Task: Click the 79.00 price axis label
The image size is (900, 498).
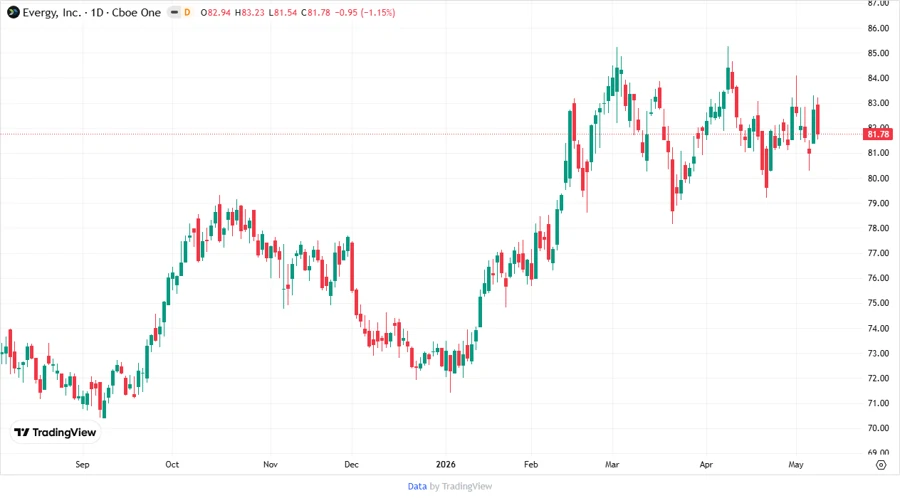Action: [x=878, y=203]
